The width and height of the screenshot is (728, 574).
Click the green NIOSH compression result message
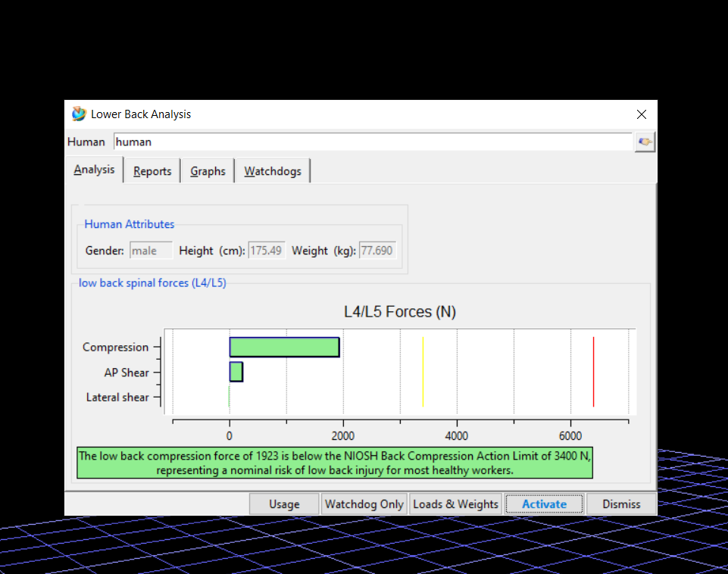[335, 463]
